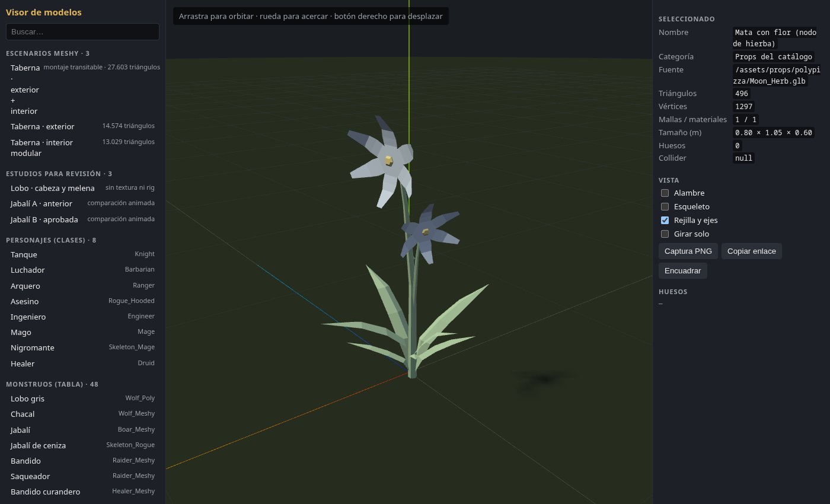Viewport: 830px width, 504px height.
Task: Click the Captura PNG button
Action: click(688, 251)
